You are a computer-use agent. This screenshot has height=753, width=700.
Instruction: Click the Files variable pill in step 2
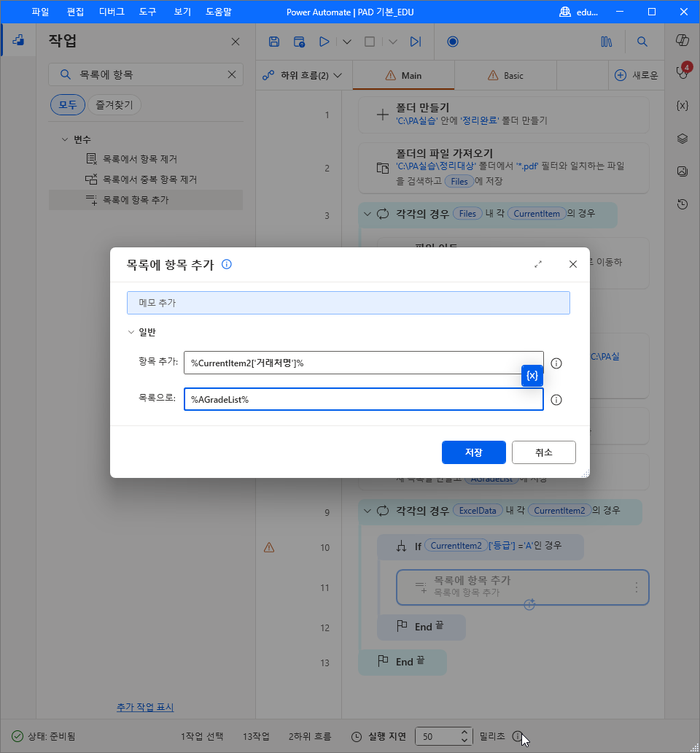pyautogui.click(x=459, y=181)
